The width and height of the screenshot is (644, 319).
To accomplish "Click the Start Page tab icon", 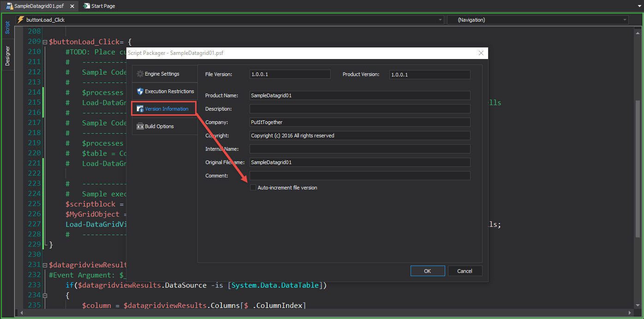I will (86, 6).
